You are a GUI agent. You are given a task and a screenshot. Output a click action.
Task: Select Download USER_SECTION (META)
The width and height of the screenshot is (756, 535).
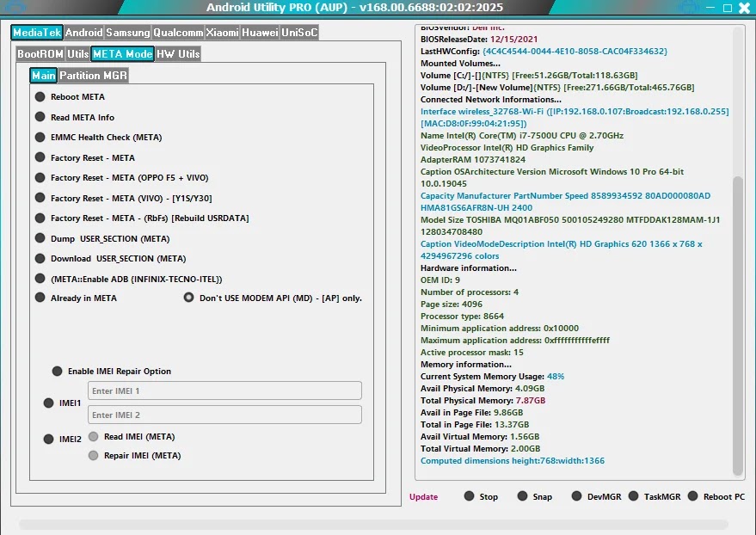pos(110,259)
